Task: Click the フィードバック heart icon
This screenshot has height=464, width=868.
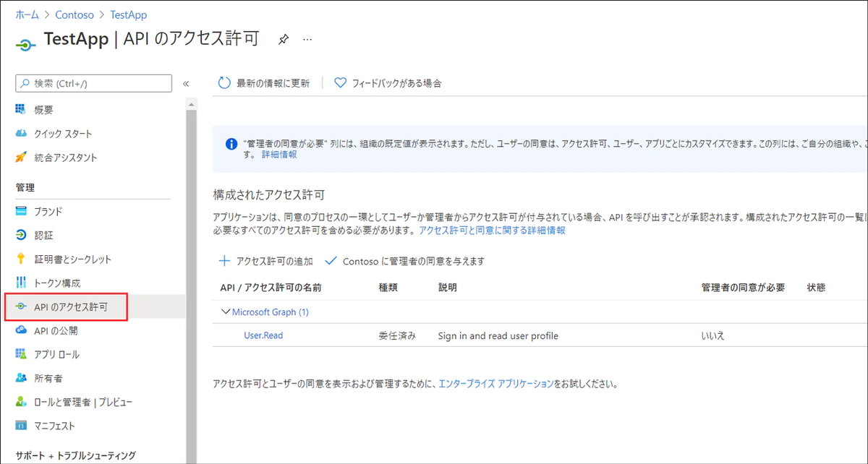Action: pos(340,82)
